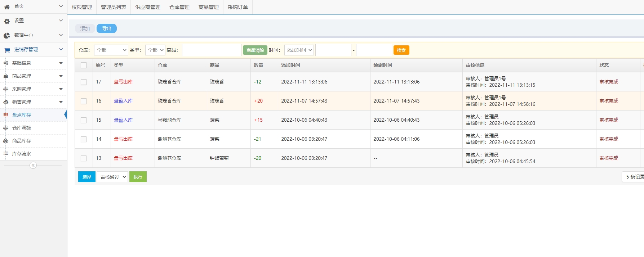Click the 库存流水 list icon
The height and width of the screenshot is (257, 644).
(x=6, y=154)
